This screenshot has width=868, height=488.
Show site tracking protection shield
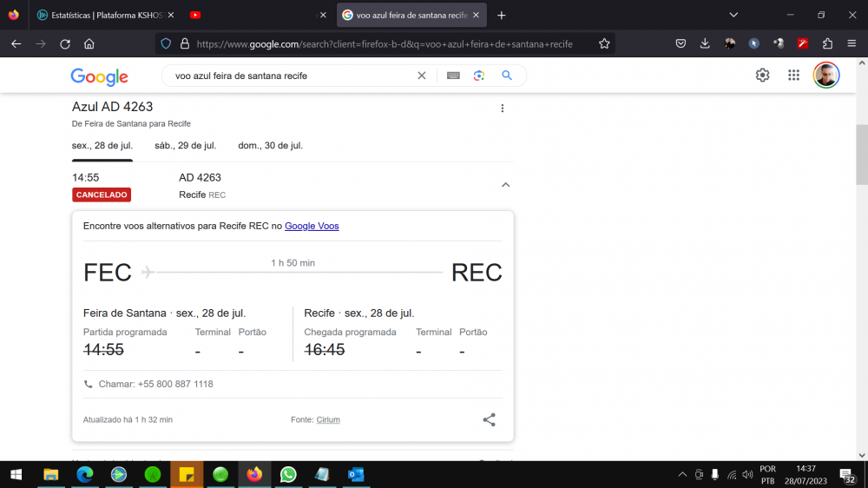coord(166,43)
